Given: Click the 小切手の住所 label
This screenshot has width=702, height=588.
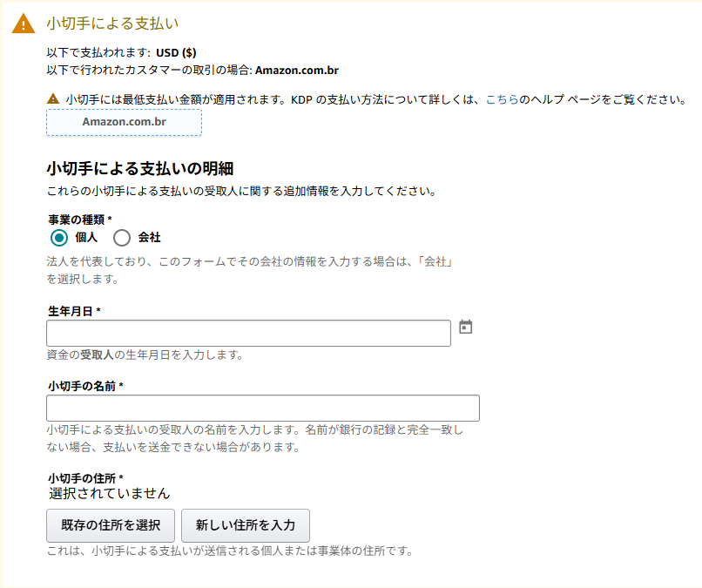Looking at the screenshot, I should 85,478.
